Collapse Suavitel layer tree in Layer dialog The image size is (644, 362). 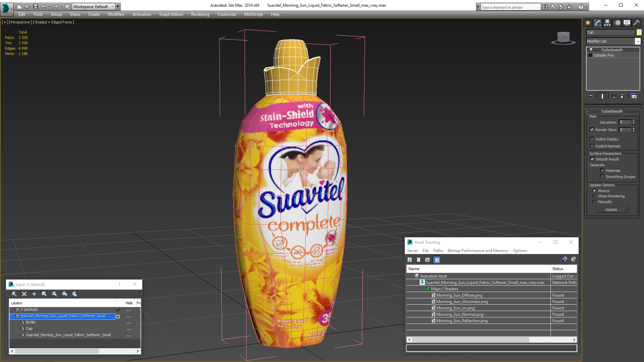(x=12, y=316)
